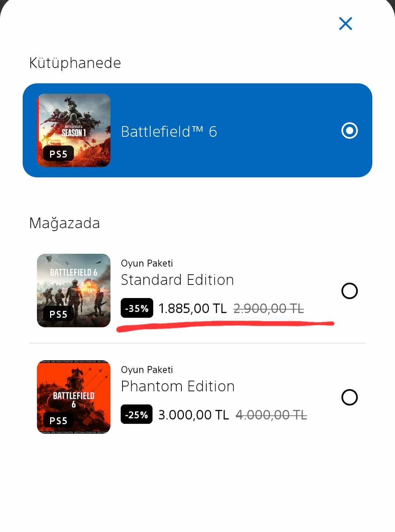Open the Standard Edition title
Image resolution: width=395 pixels, height=532 pixels.
click(177, 280)
